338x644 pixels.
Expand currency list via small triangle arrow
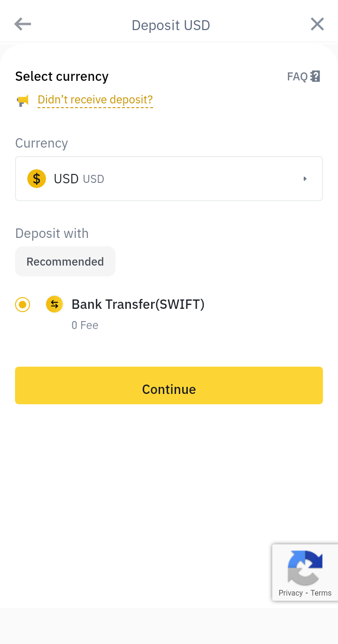305,179
